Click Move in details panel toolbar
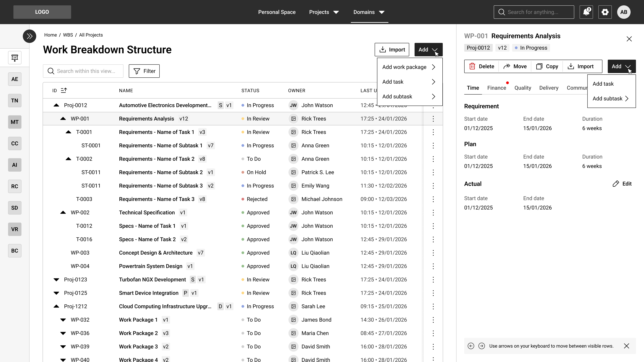 (x=515, y=67)
